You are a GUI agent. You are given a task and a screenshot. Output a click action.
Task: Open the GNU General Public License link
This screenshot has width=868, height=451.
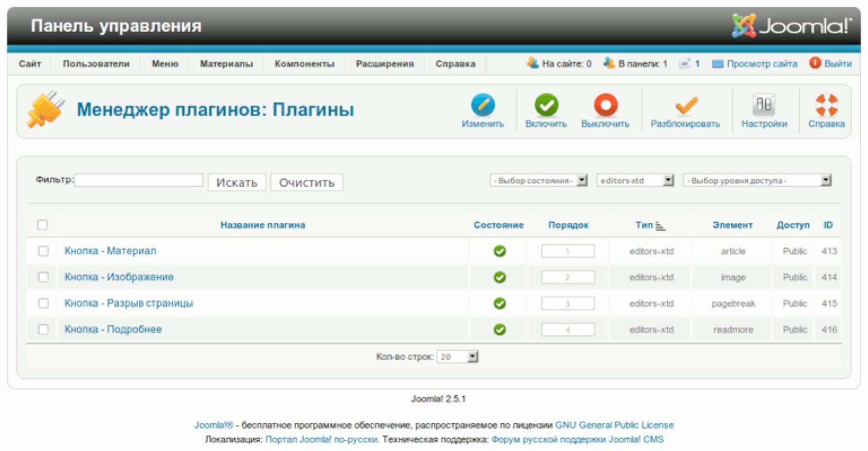(x=615, y=425)
